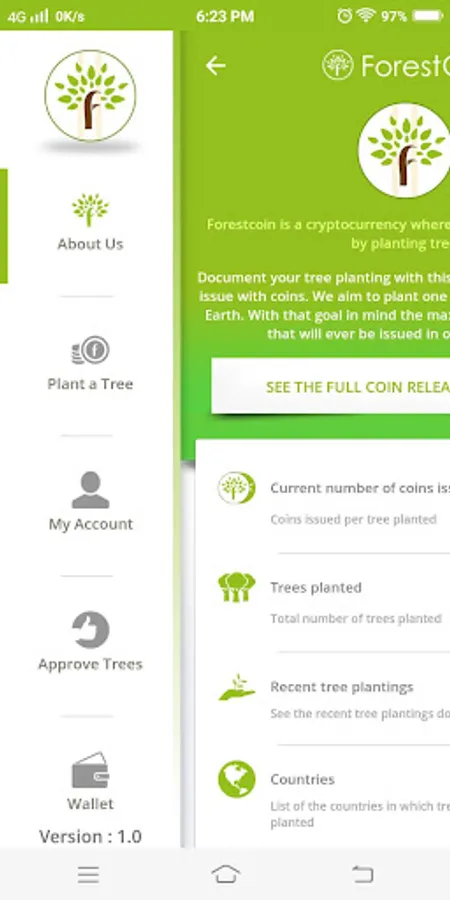The height and width of the screenshot is (900, 450).
Task: Tap the Countries globe icon
Action: 236,779
